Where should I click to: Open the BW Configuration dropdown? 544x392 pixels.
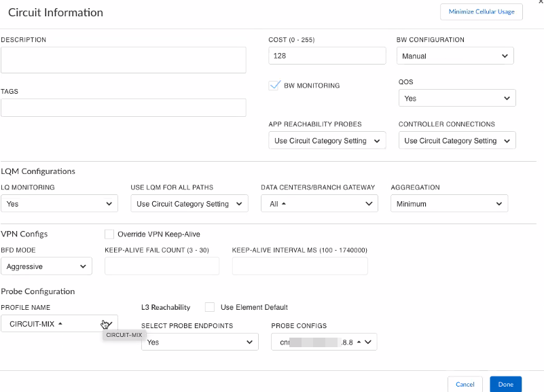tap(455, 56)
